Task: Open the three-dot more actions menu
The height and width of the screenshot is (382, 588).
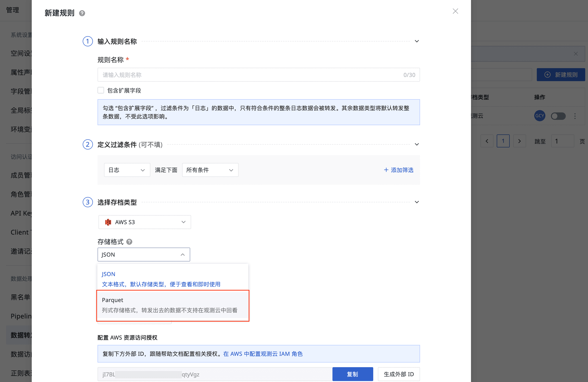Action: (575, 116)
